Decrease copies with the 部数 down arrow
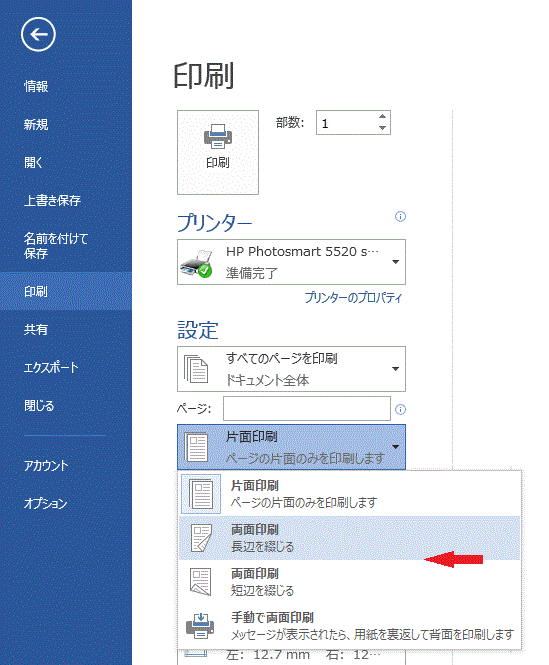The width and height of the screenshot is (549, 665). 382,128
